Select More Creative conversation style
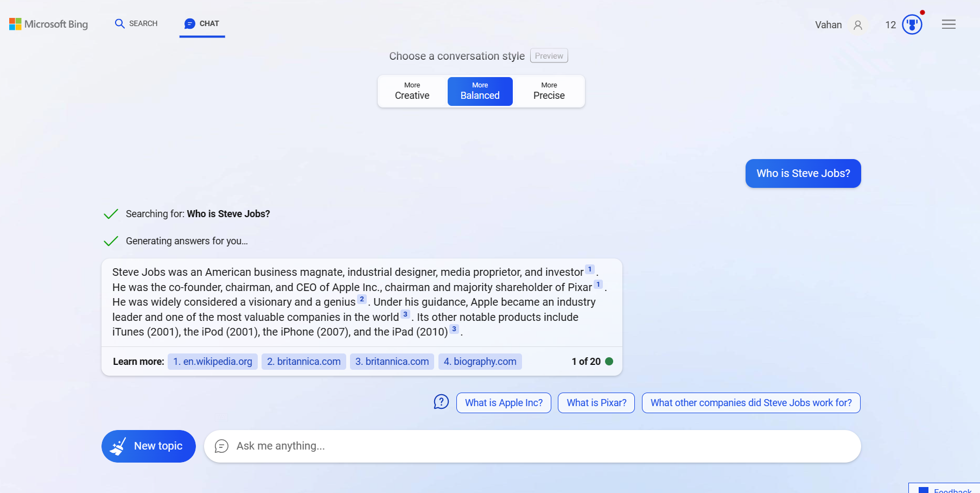The width and height of the screenshot is (980, 493). [412, 91]
